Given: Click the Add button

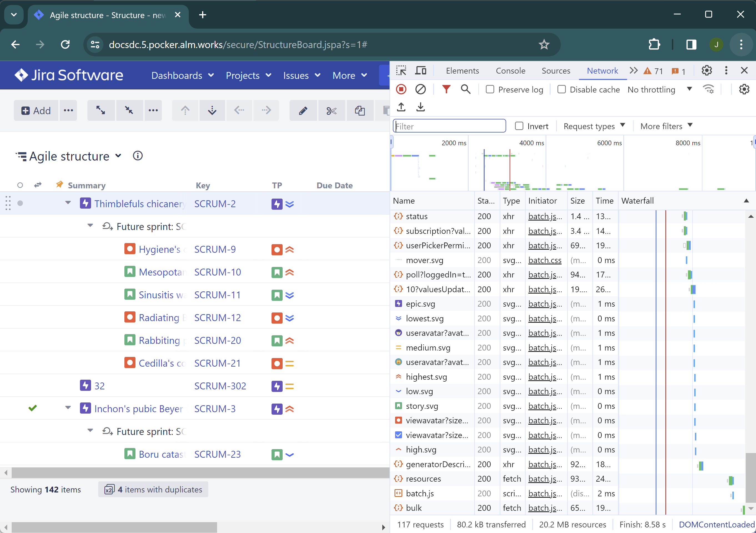Looking at the screenshot, I should (x=36, y=110).
